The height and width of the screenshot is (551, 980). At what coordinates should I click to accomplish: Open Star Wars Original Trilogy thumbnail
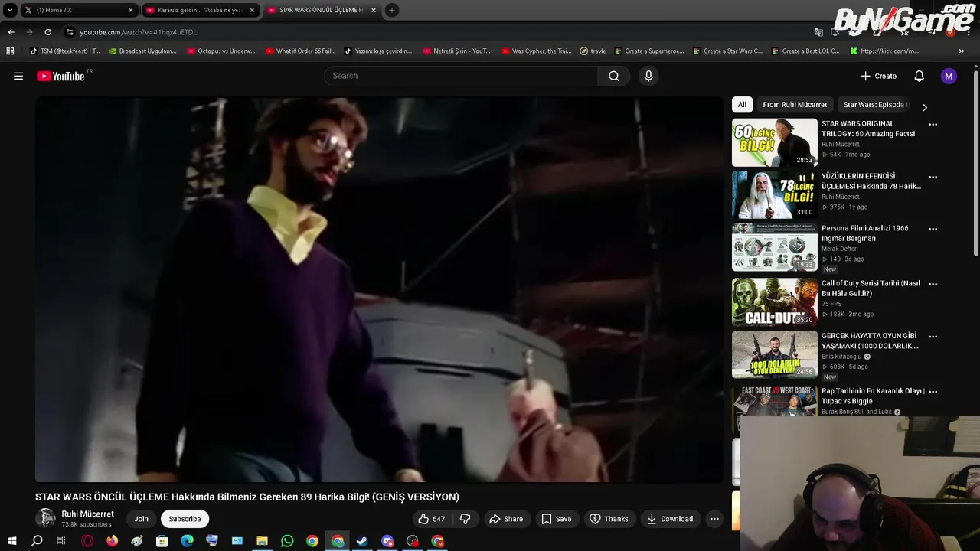click(775, 142)
